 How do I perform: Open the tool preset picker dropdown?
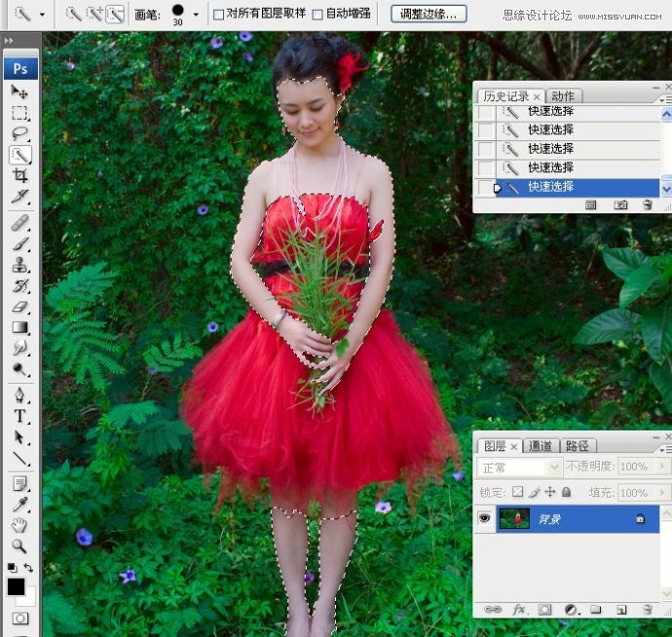point(43,15)
